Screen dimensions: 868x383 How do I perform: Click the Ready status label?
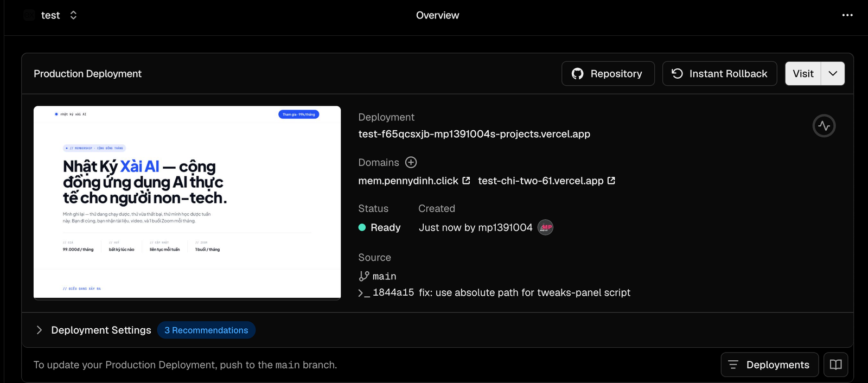coord(385,227)
